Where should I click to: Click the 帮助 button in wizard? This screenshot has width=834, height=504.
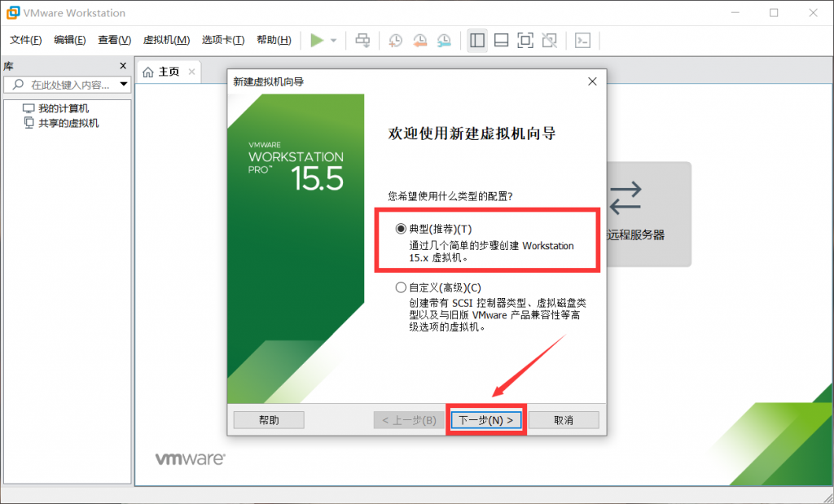[269, 420]
